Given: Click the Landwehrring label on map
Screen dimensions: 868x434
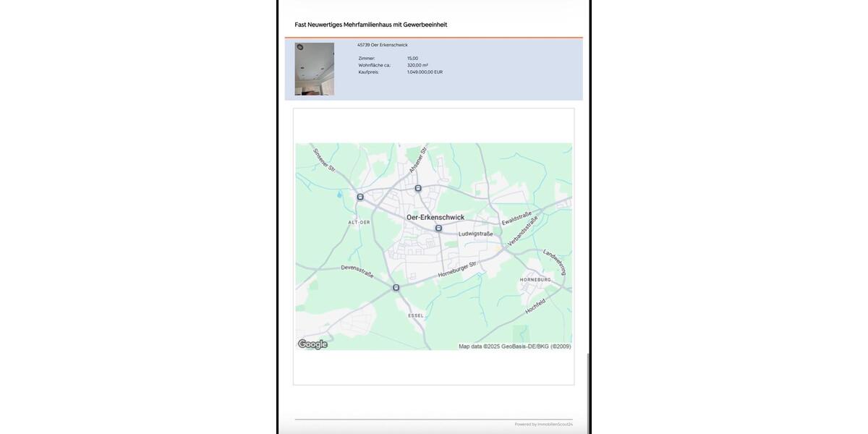Looking at the screenshot, I should (555, 263).
